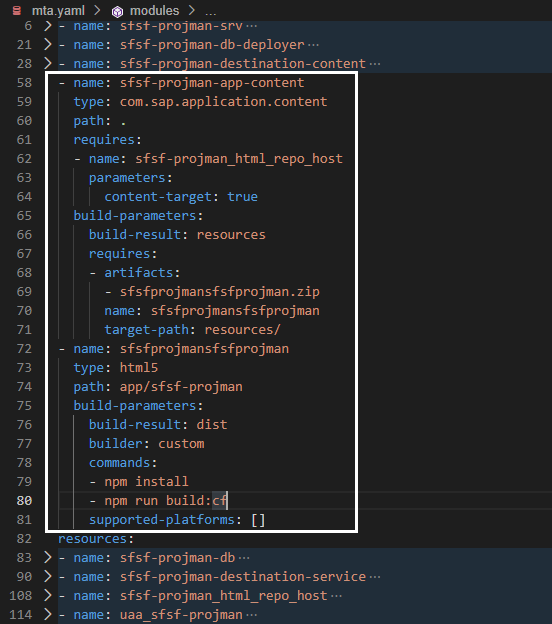The height and width of the screenshot is (624, 552).
Task: Expand folded sfsf-projman-db-deployer block
Action: pos(48,45)
